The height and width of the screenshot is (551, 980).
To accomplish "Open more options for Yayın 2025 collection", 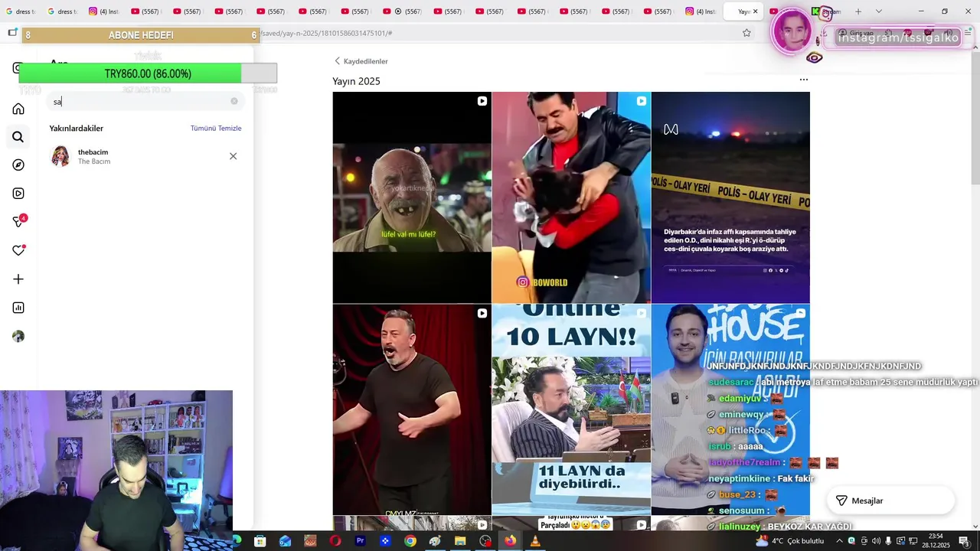I will [x=804, y=80].
